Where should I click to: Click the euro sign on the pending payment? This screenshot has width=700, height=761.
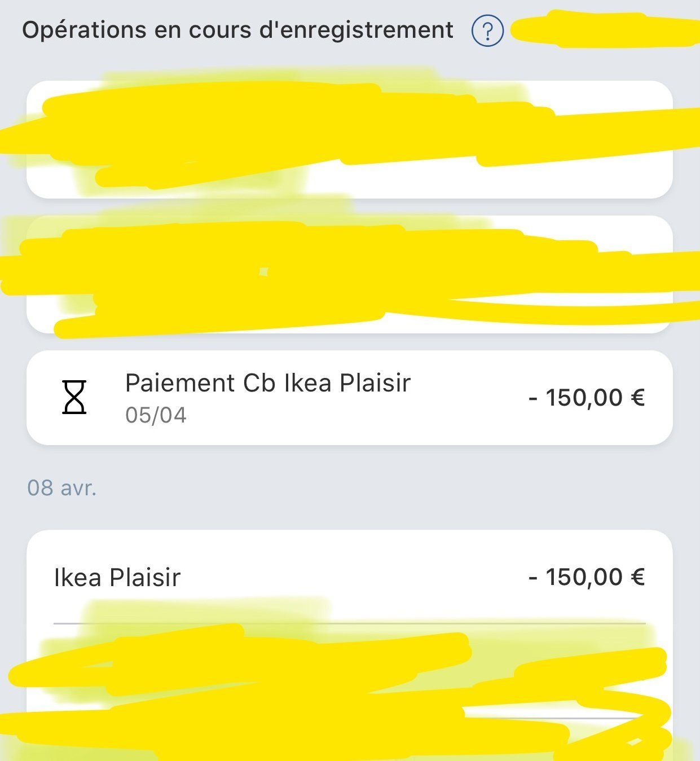pos(637,398)
